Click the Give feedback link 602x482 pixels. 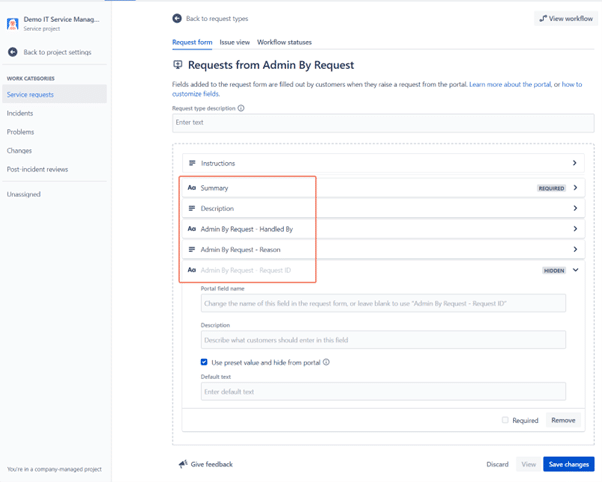[x=212, y=464]
